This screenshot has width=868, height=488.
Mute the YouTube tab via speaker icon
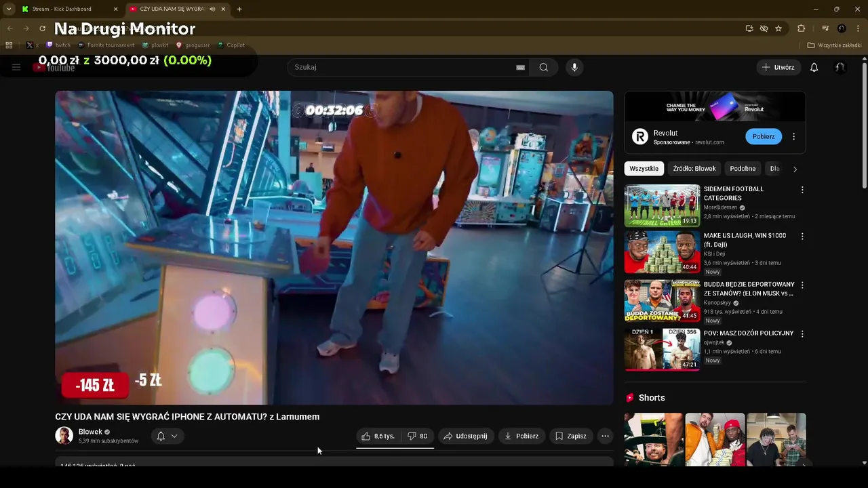tap(212, 9)
